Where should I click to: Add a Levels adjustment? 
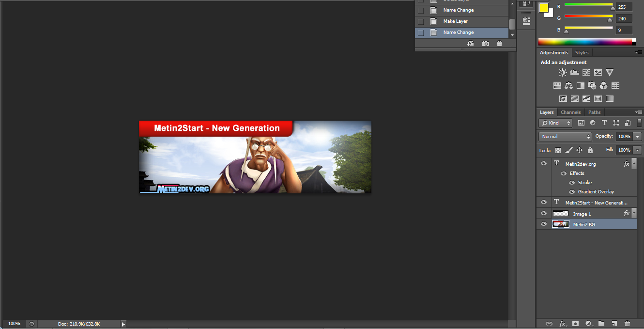click(575, 72)
